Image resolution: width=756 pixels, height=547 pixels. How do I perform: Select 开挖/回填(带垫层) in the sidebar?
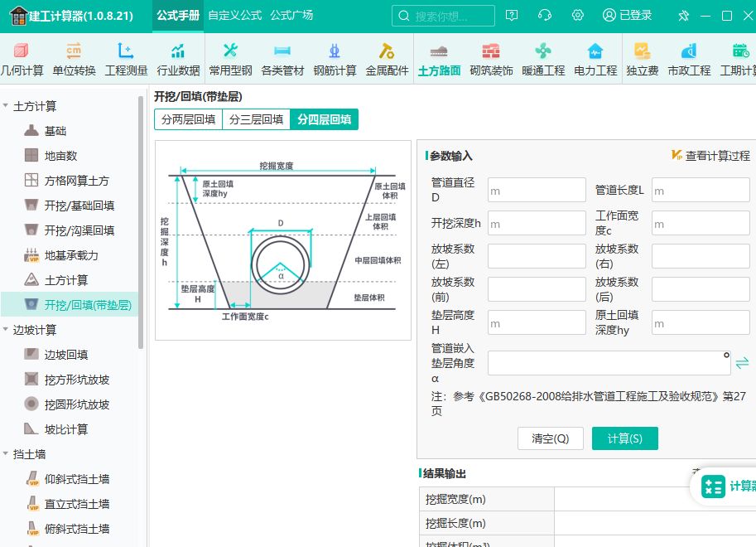[x=70, y=305]
